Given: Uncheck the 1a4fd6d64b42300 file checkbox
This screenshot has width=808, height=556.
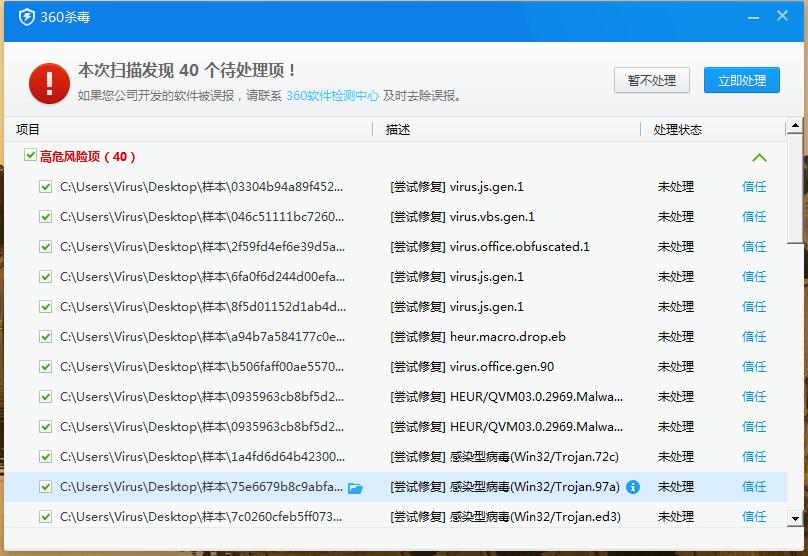Looking at the screenshot, I should click(45, 457).
